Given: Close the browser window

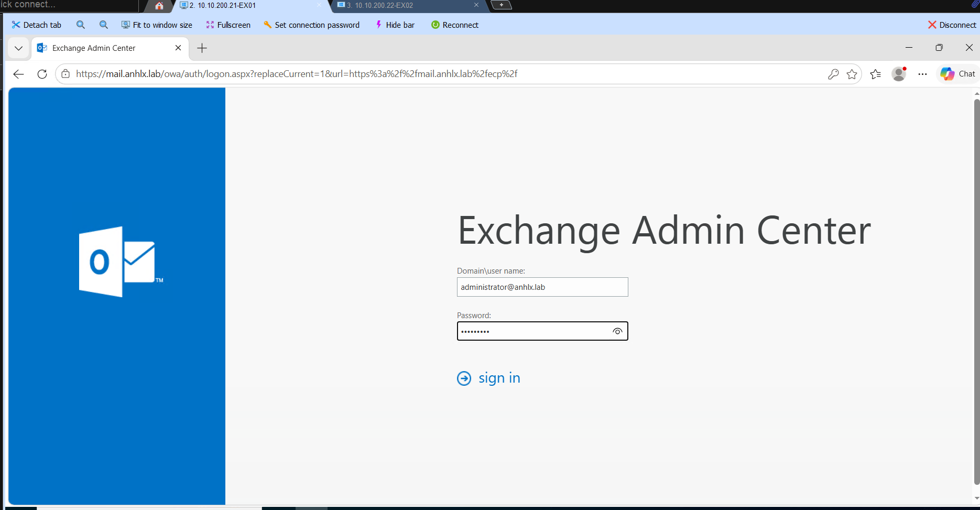Looking at the screenshot, I should 969,48.
